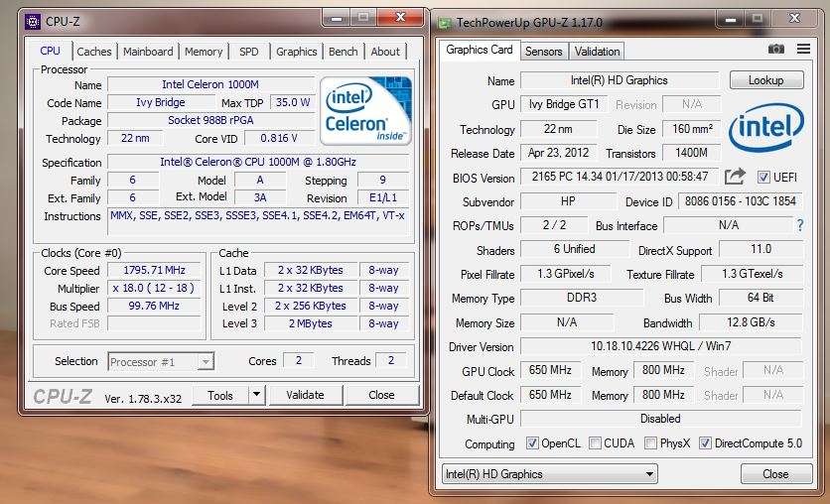Image resolution: width=830 pixels, height=504 pixels.
Task: Open the Bench tab
Action: (343, 52)
